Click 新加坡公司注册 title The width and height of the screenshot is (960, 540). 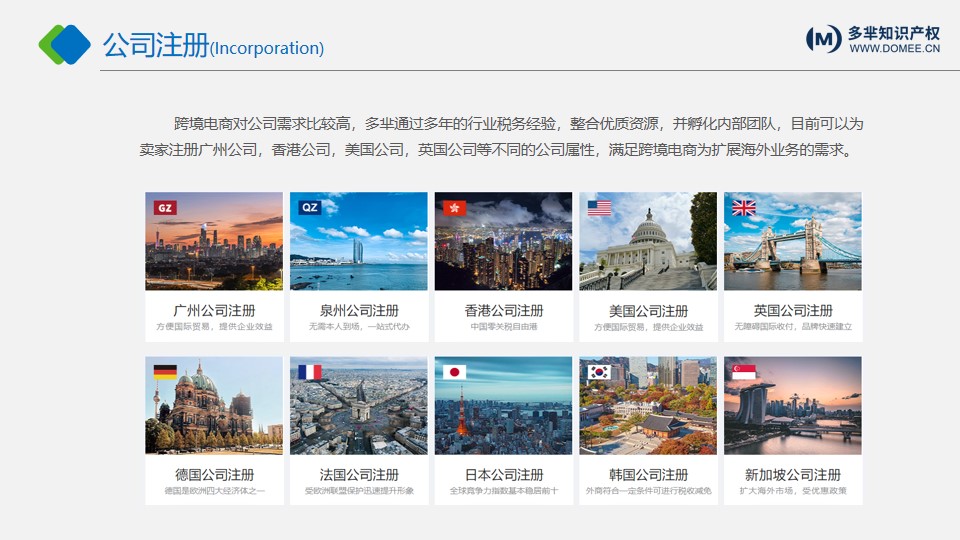coord(793,474)
